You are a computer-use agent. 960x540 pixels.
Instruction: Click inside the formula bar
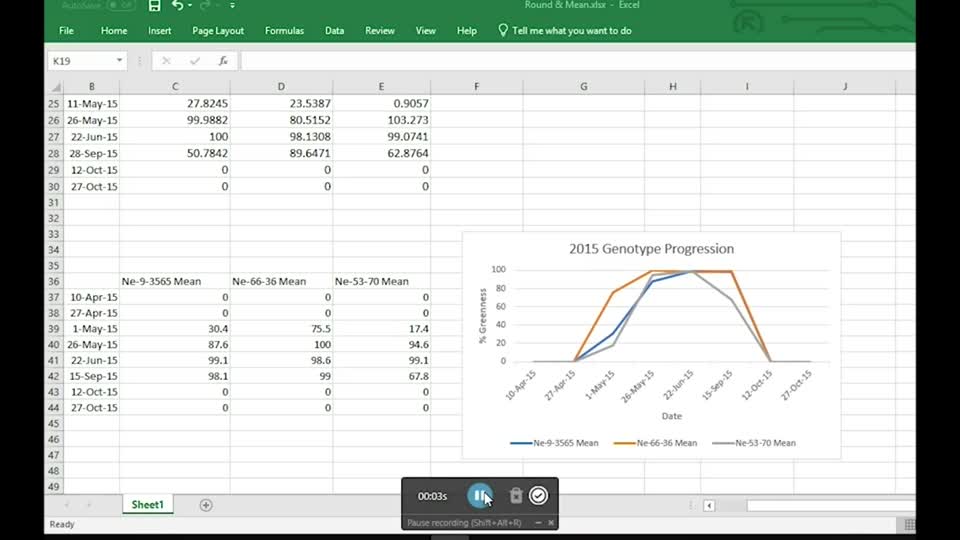(578, 61)
